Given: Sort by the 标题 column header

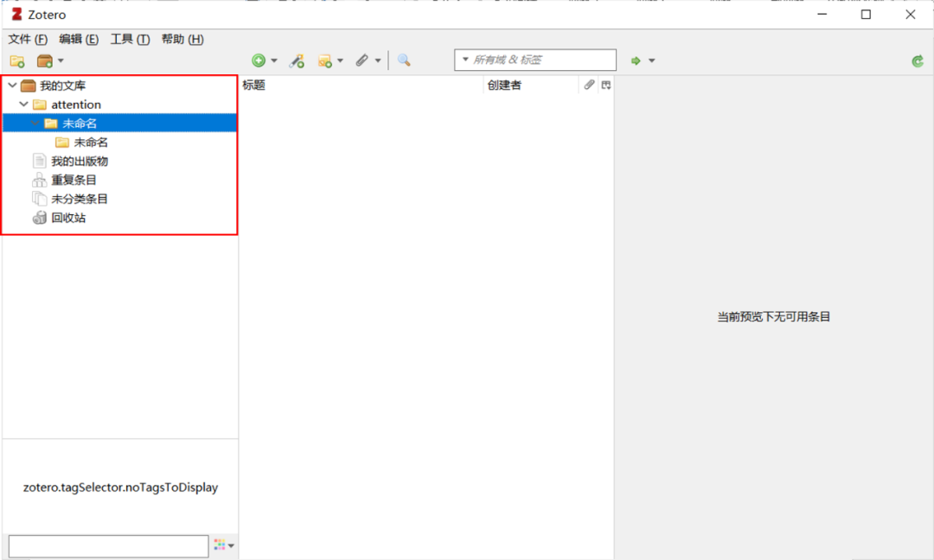Looking at the screenshot, I should (361, 85).
